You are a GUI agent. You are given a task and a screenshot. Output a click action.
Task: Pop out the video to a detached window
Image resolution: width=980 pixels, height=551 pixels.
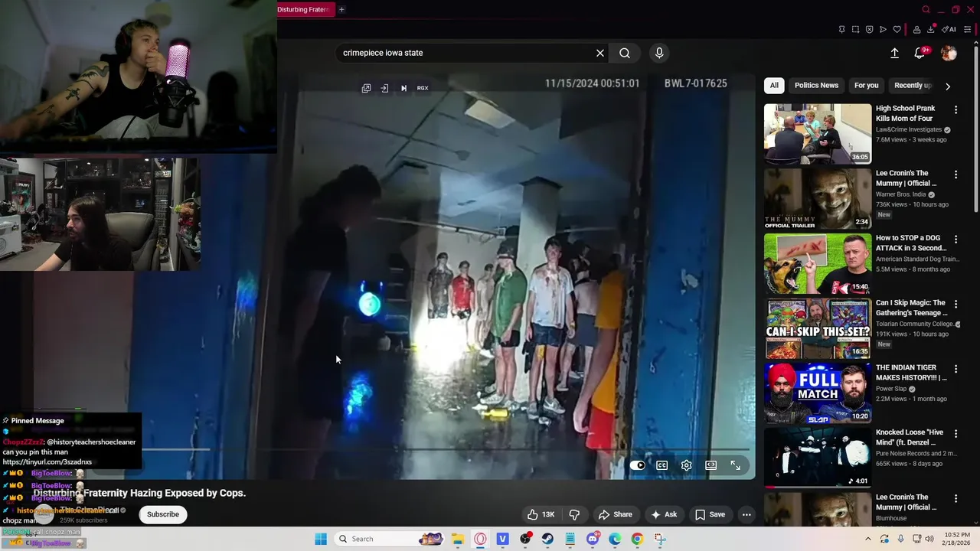[366, 88]
